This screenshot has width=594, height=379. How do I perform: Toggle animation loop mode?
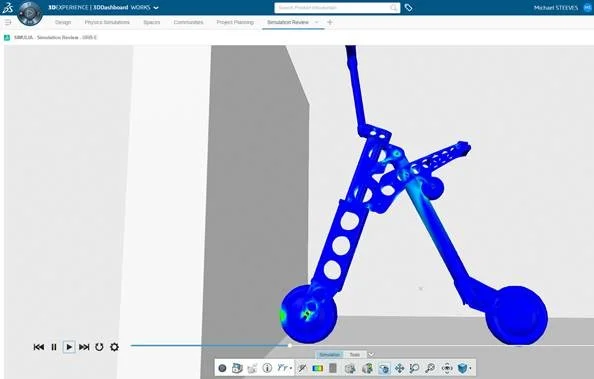[x=99, y=347]
